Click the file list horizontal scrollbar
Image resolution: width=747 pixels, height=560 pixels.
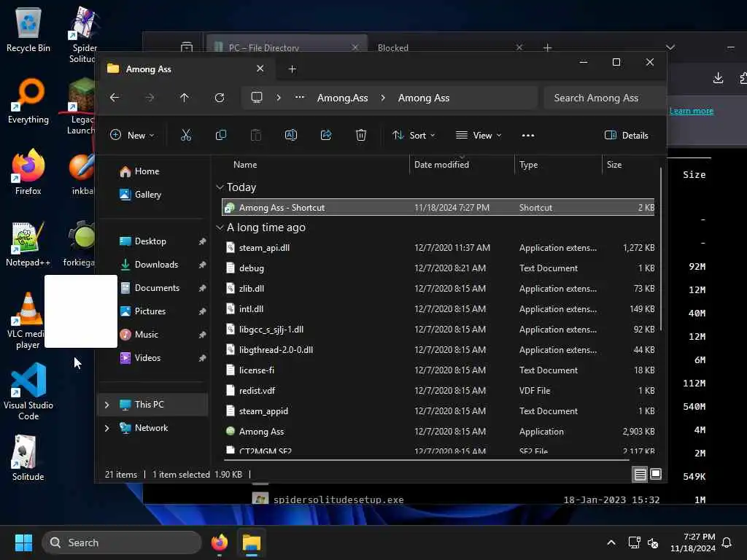[x=426, y=460]
